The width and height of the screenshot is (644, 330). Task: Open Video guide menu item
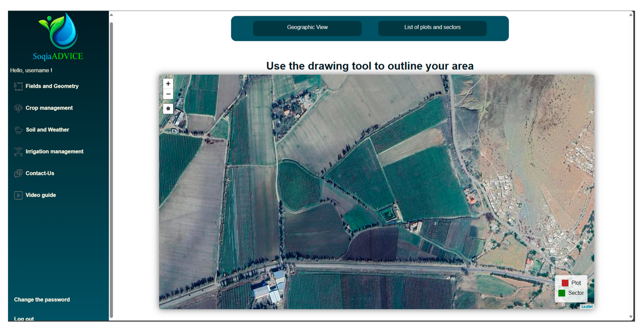tap(40, 195)
